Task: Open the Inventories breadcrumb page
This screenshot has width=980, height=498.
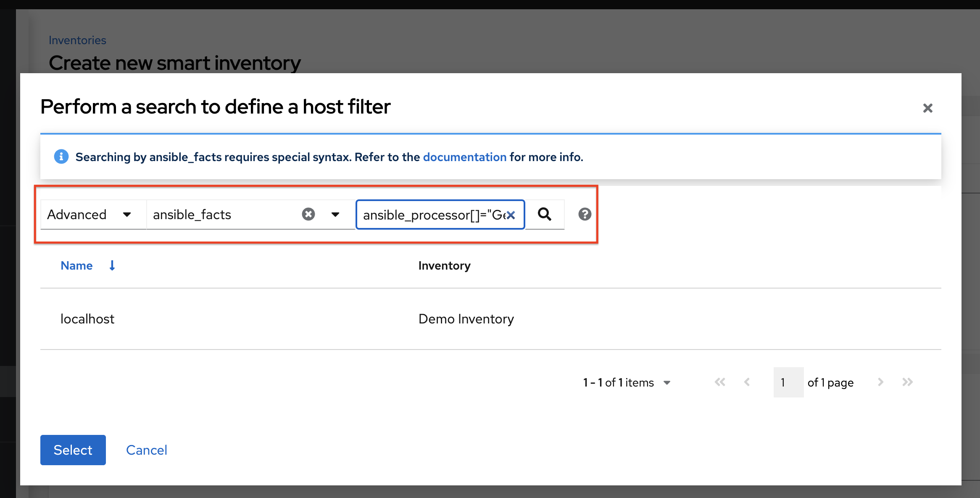Action: click(x=77, y=40)
